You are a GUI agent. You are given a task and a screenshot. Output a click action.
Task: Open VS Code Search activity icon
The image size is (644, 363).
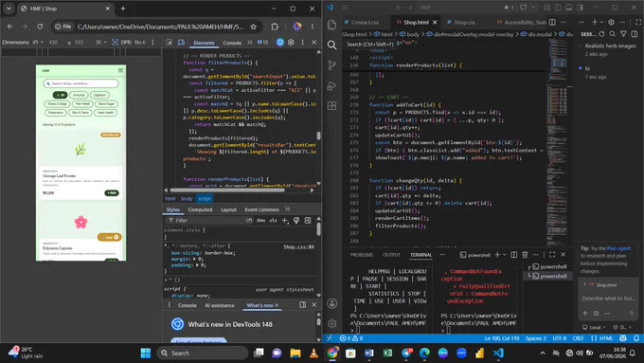(331, 45)
